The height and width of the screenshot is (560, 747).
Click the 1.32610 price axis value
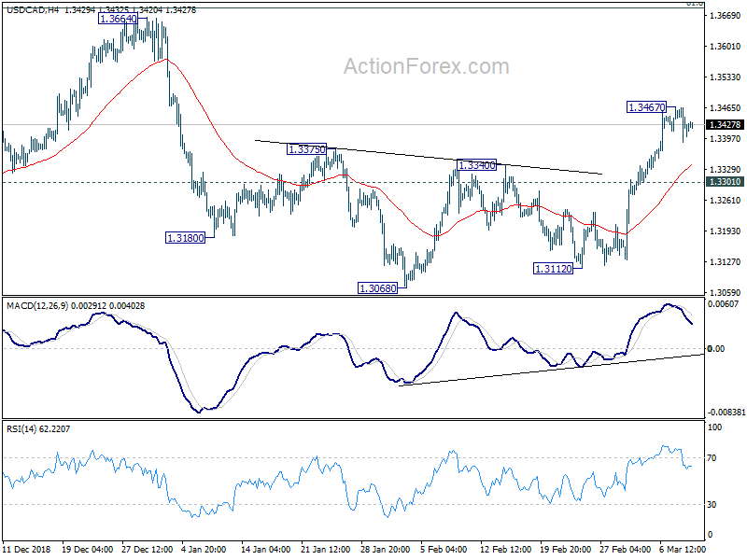coord(726,201)
